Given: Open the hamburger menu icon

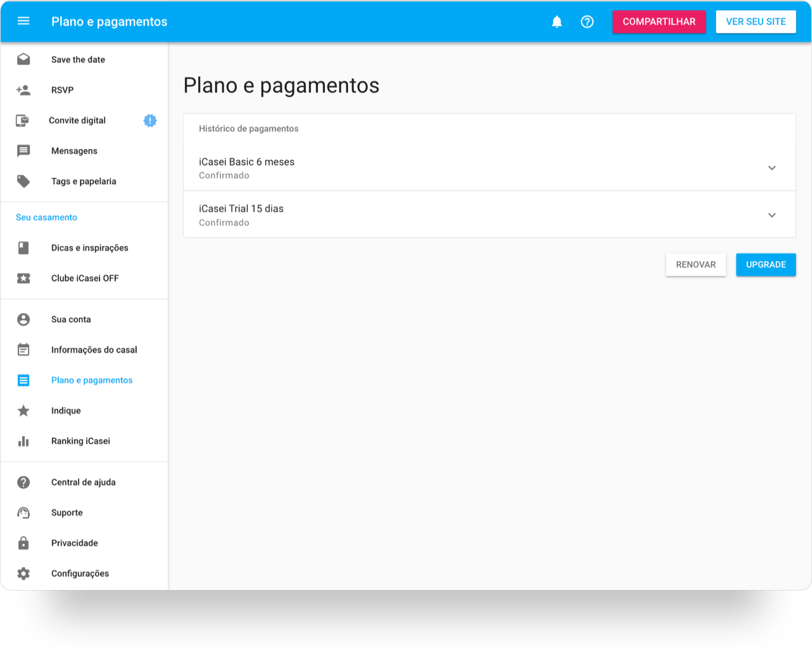Looking at the screenshot, I should pos(23,21).
